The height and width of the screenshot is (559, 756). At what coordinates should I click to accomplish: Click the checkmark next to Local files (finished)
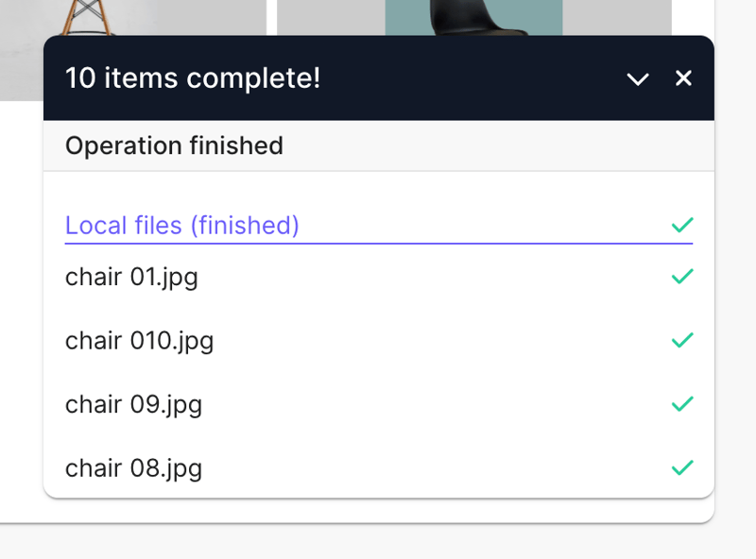[681, 226]
